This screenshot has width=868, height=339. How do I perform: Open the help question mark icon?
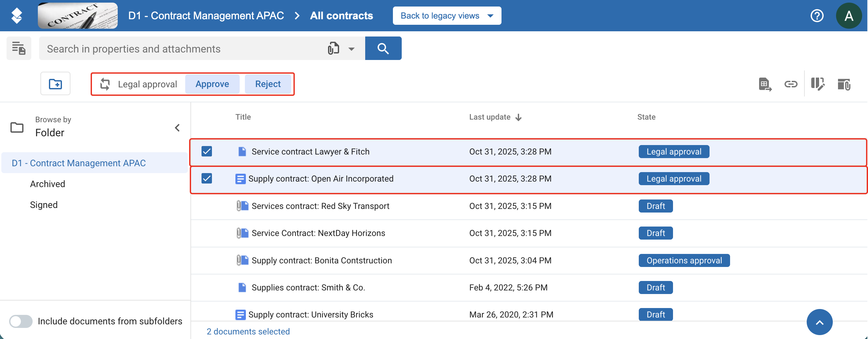click(x=817, y=16)
